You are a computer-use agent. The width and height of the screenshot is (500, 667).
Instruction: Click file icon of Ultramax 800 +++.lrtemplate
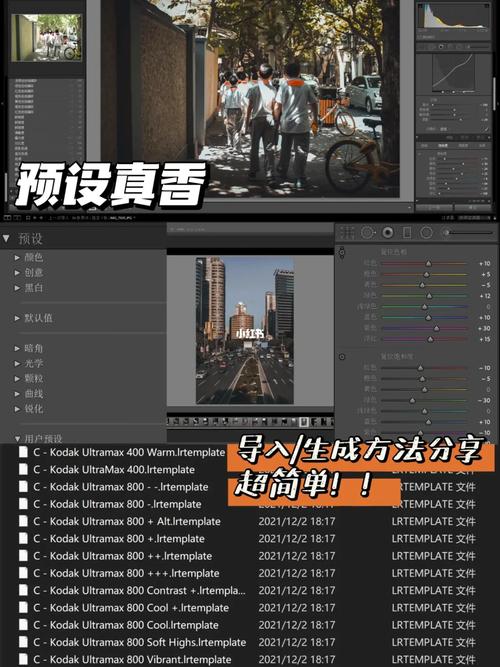pos(24,573)
